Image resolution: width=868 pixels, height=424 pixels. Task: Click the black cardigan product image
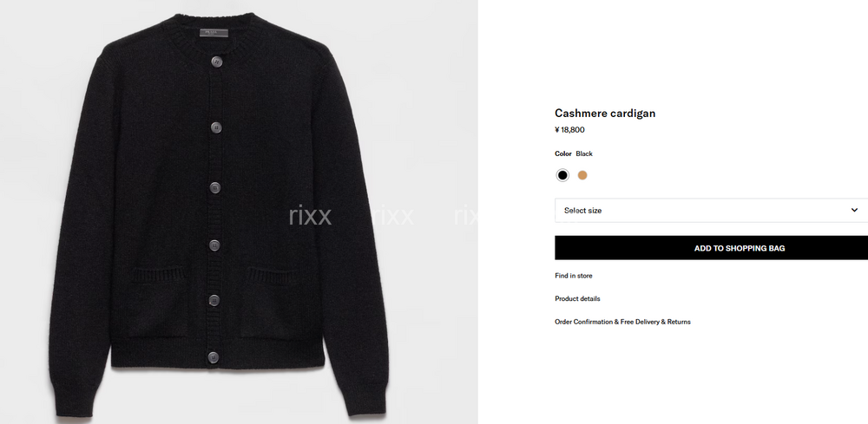point(219,216)
